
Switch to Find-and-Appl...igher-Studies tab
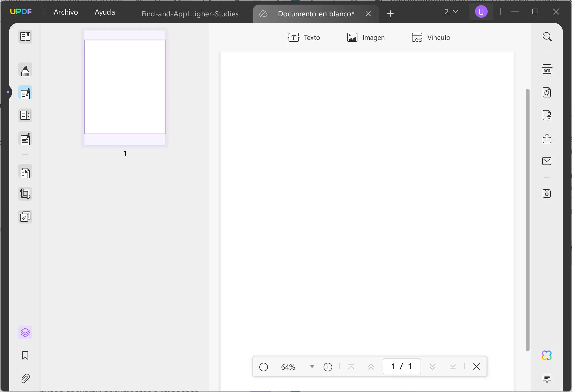point(190,14)
